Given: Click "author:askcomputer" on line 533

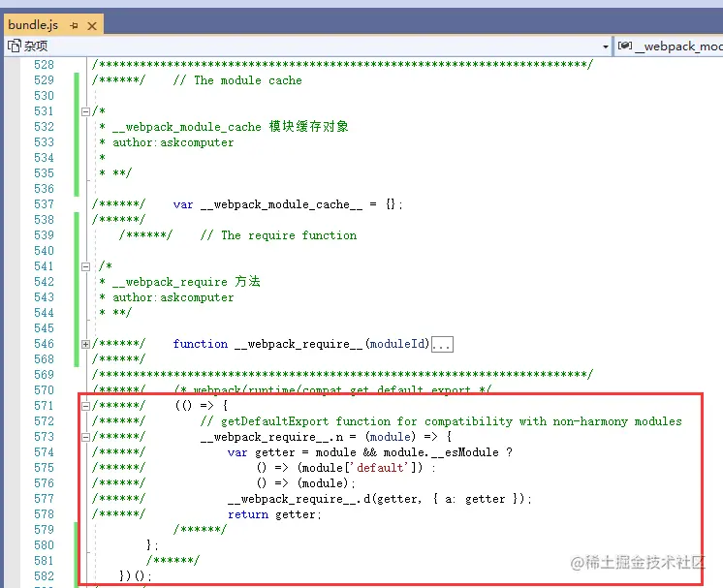Looking at the screenshot, I should click(173, 142).
